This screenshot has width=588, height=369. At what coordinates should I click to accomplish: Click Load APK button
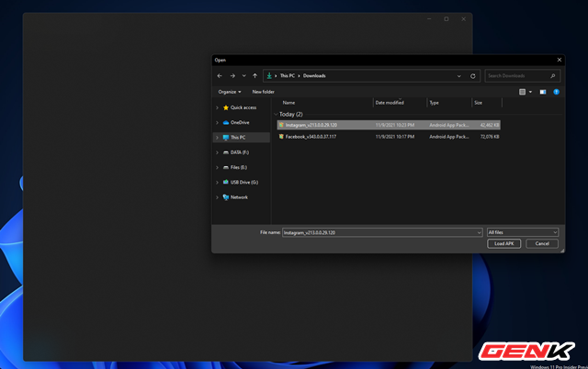[504, 243]
